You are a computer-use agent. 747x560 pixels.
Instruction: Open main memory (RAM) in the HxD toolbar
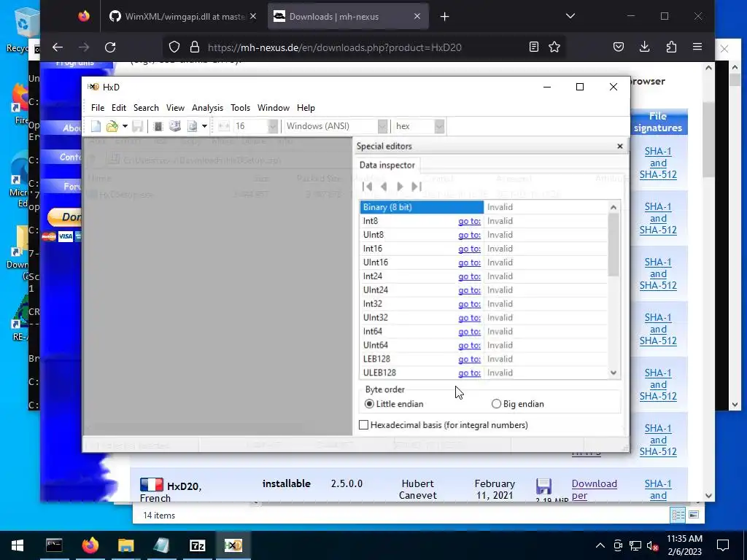158,126
